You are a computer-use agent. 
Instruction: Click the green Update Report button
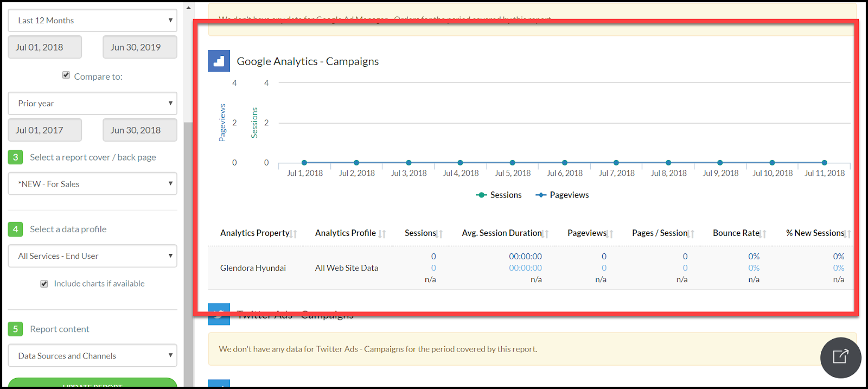[93, 383]
